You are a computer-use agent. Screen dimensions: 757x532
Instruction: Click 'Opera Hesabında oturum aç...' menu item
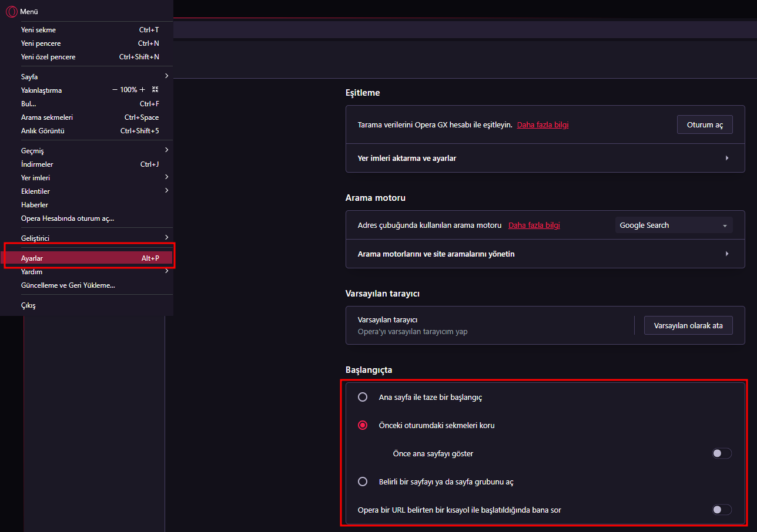click(x=86, y=218)
